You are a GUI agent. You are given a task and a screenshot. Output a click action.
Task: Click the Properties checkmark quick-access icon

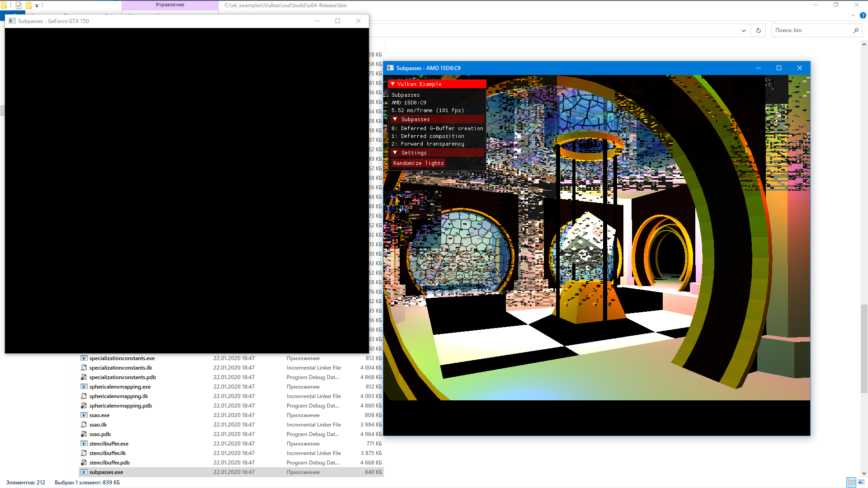tap(19, 5)
